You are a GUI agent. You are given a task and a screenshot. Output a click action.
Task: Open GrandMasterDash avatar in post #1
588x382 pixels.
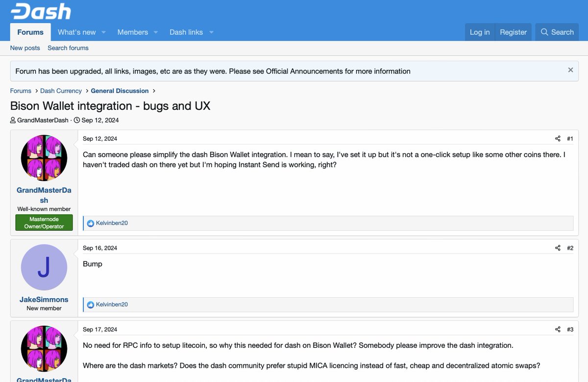coord(44,158)
